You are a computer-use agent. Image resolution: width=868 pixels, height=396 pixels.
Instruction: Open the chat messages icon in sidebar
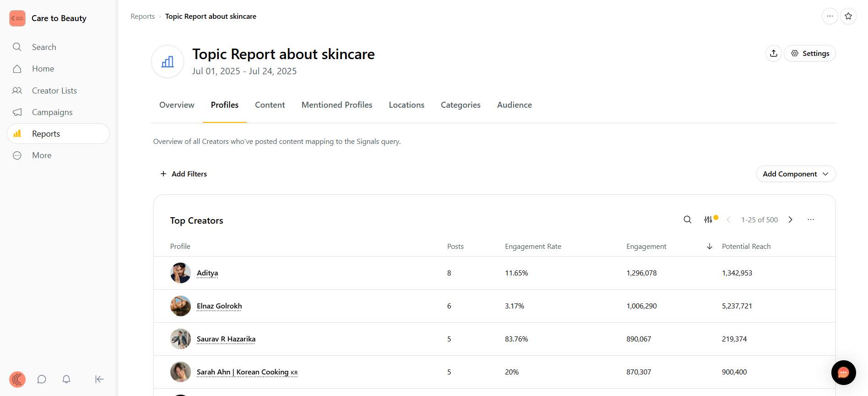(x=42, y=379)
